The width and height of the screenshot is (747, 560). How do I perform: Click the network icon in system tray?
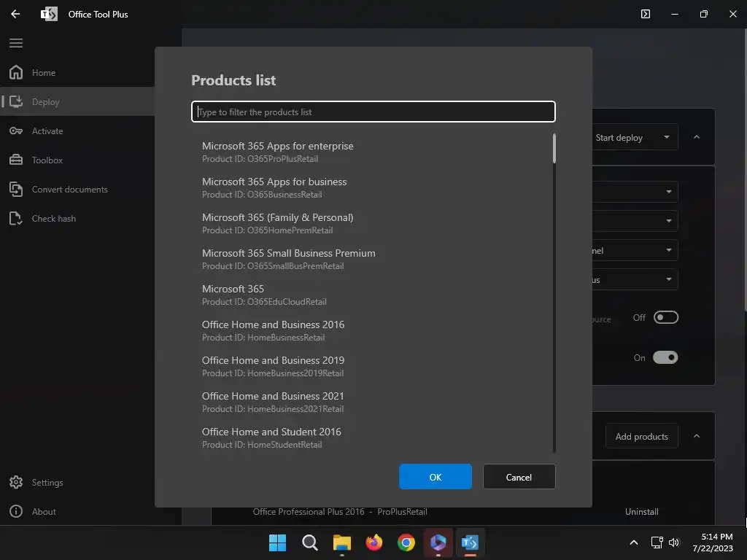point(657,542)
